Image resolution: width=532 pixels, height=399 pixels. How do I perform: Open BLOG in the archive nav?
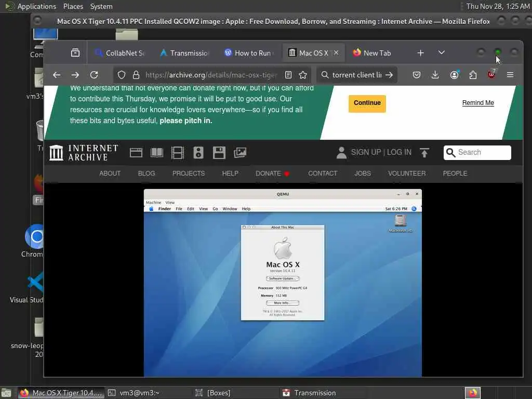coord(146,174)
